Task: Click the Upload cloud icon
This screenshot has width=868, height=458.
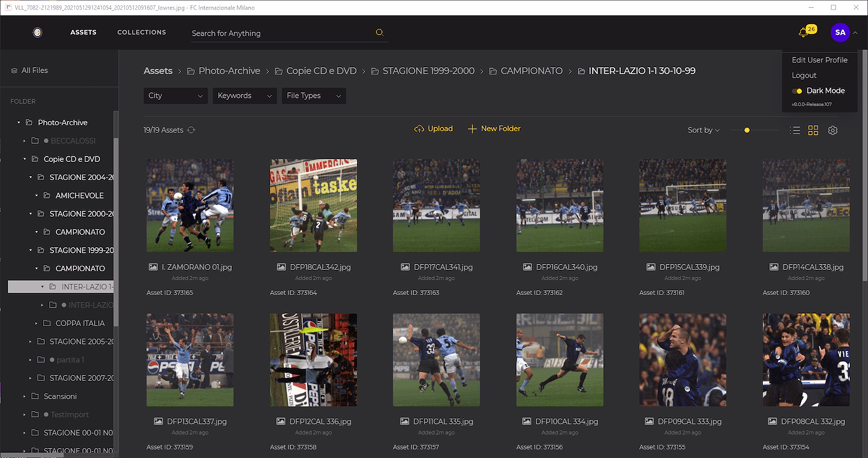Action: (x=419, y=129)
